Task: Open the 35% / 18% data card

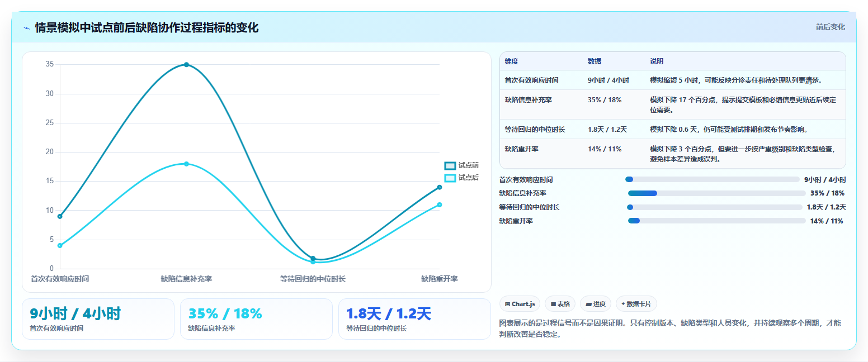Action: [x=256, y=319]
